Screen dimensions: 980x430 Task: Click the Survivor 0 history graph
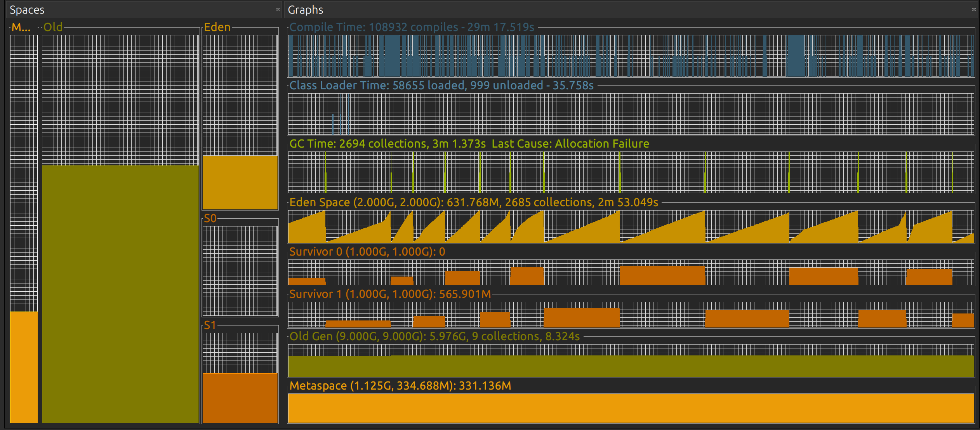click(631, 272)
